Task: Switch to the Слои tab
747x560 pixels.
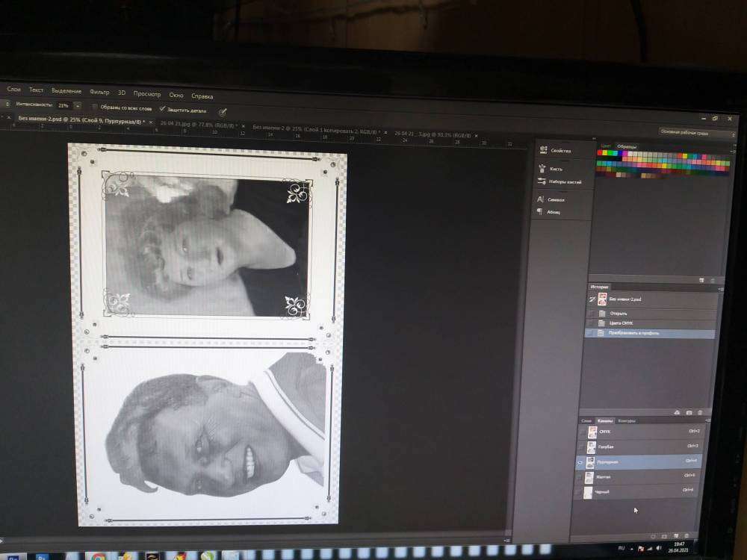Action: pos(586,420)
